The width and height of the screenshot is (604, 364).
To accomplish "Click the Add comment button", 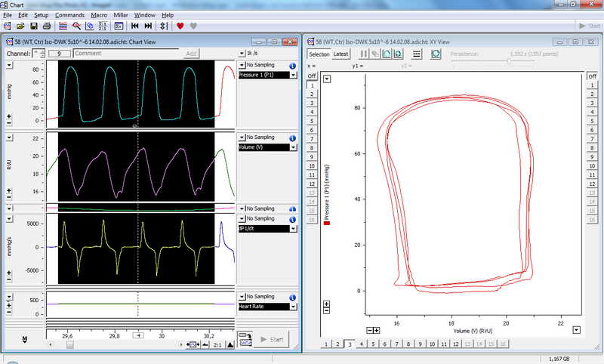I will point(192,54).
